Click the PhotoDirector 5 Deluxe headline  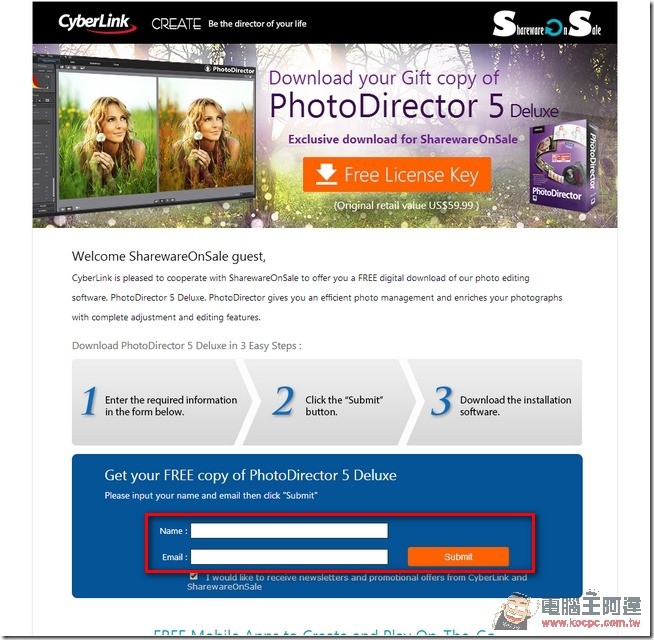click(413, 106)
